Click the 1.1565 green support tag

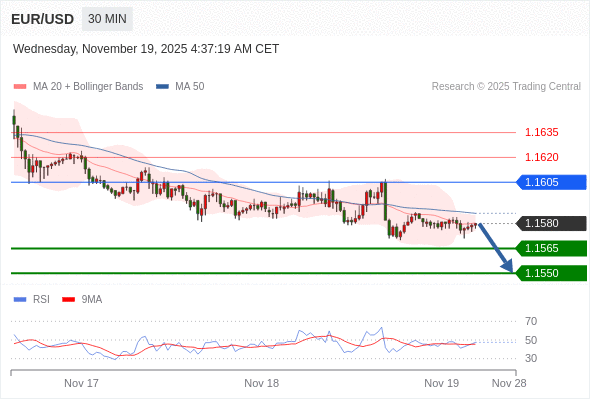pyautogui.click(x=551, y=248)
